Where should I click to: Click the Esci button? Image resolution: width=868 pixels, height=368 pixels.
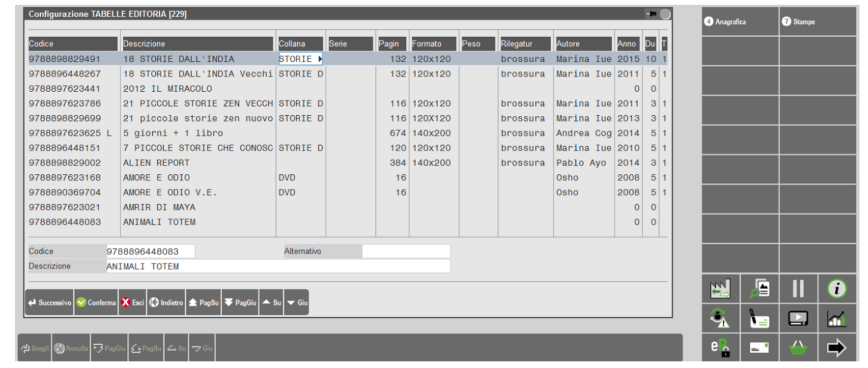point(132,303)
